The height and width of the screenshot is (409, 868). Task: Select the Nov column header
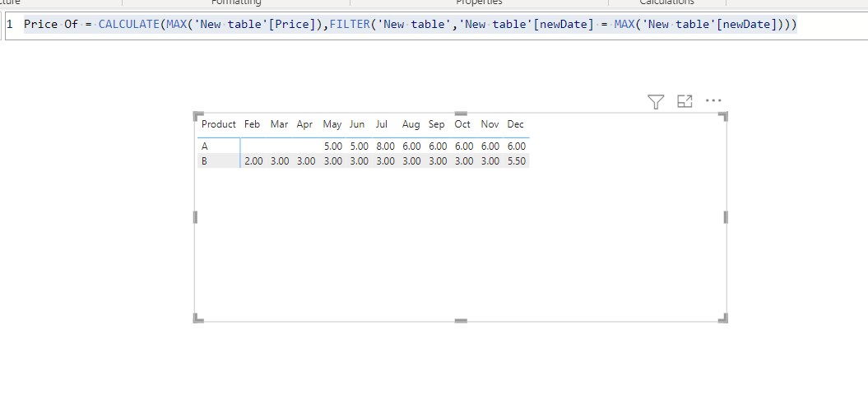(x=490, y=124)
